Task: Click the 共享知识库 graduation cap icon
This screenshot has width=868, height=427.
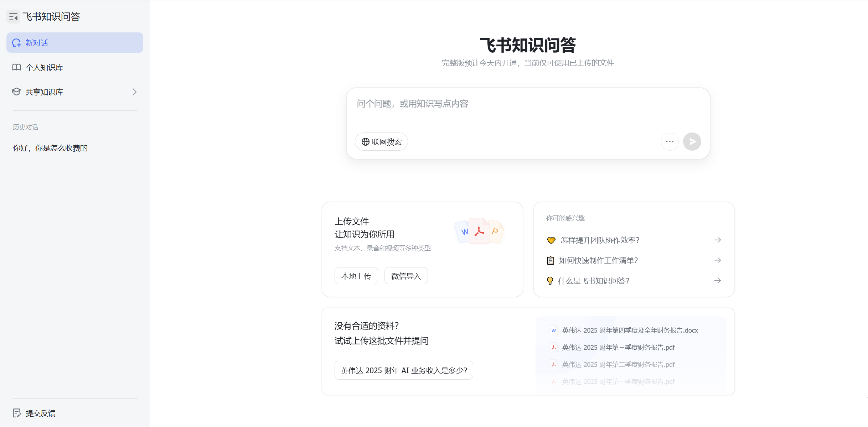Action: [x=16, y=92]
